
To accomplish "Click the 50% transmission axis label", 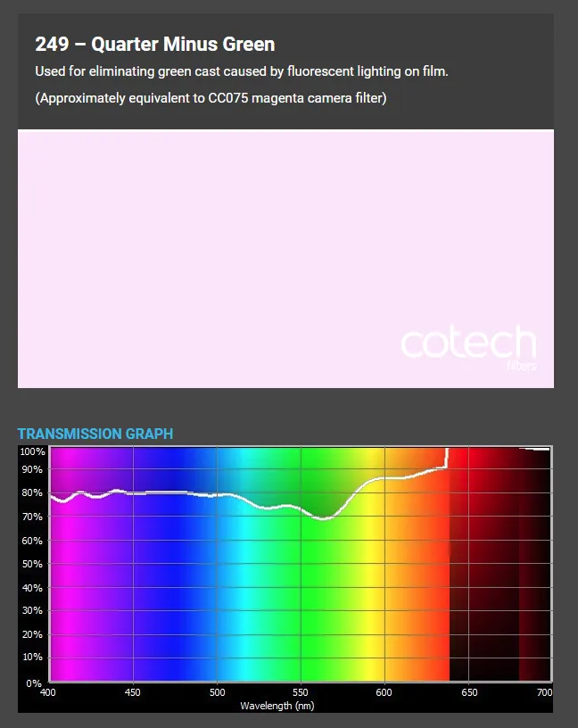I will point(32,564).
